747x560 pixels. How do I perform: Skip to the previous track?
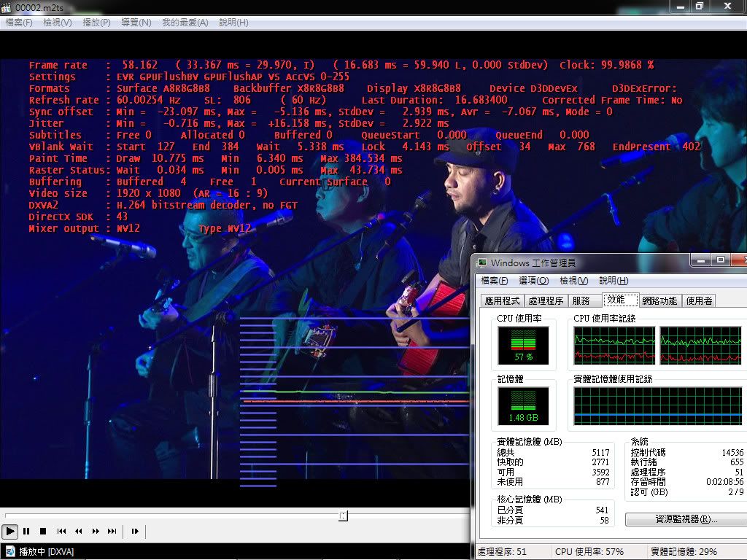click(62, 532)
